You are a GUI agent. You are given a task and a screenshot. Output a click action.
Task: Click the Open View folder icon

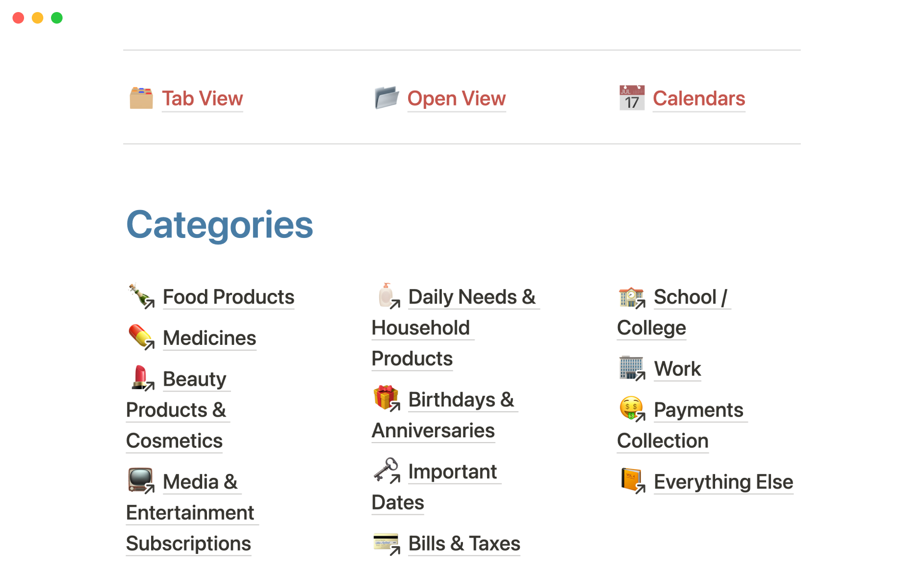[386, 98]
